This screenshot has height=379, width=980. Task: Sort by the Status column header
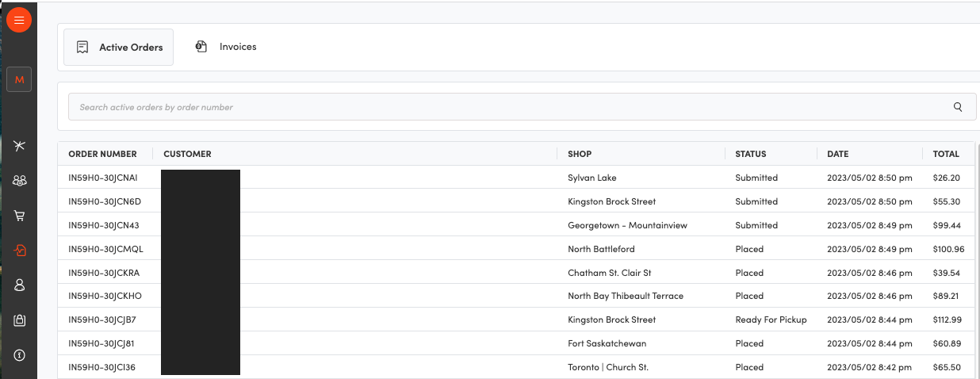pos(750,154)
